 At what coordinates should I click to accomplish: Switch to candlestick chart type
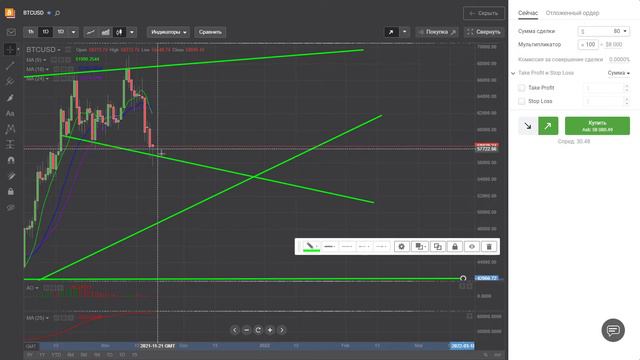(x=119, y=32)
